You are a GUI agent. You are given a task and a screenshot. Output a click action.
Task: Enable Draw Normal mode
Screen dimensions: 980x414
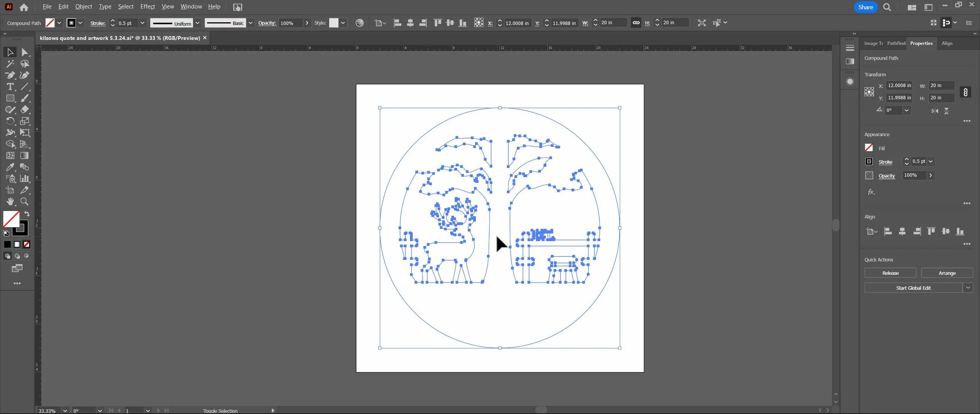pyautogui.click(x=7, y=256)
